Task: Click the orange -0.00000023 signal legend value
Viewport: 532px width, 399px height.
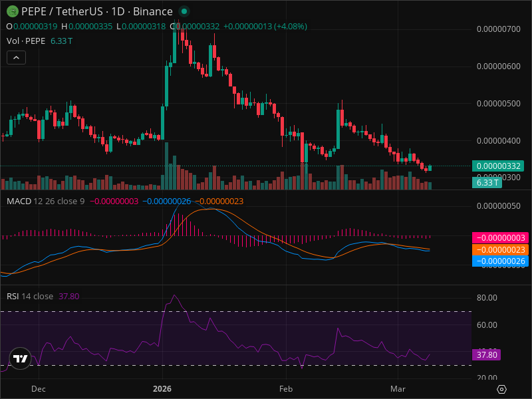Action: click(x=219, y=201)
